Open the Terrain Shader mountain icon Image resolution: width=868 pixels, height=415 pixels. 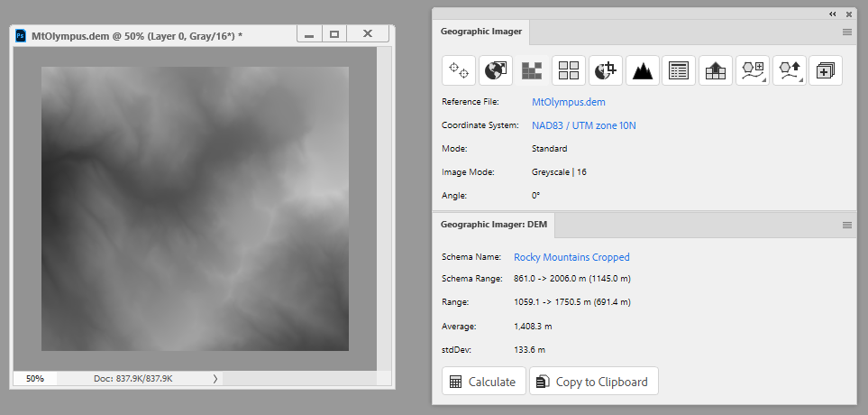642,70
